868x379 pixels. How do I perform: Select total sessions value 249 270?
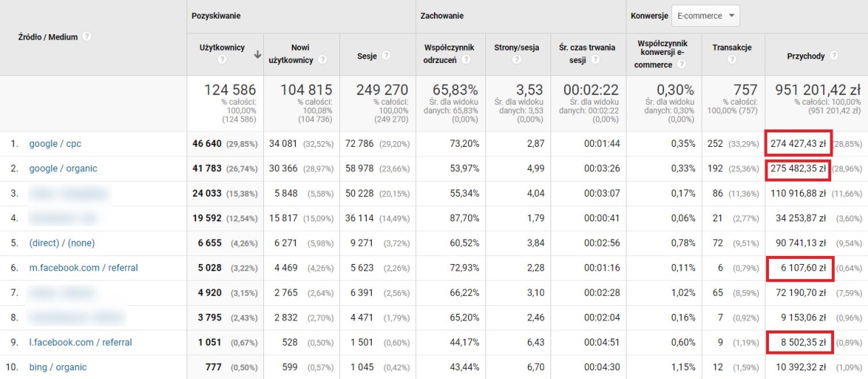383,90
